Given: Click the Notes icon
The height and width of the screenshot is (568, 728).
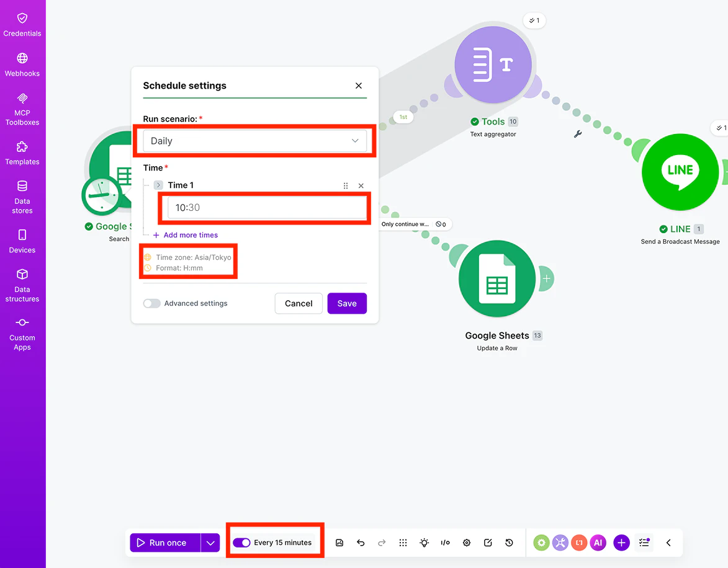Looking at the screenshot, I should click(x=488, y=543).
